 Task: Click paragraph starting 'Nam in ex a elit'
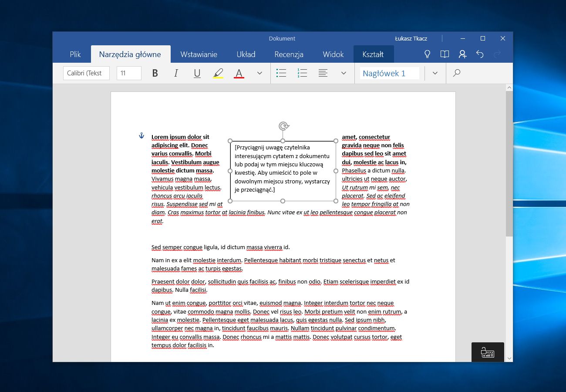(273, 264)
